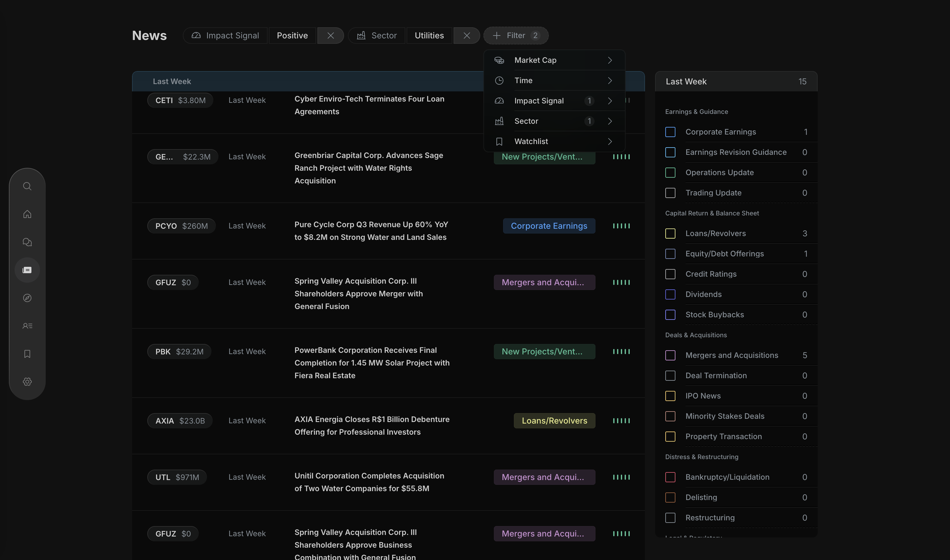This screenshot has height=560, width=950.
Task: Expand the Market Cap submenu chevron
Action: point(610,60)
